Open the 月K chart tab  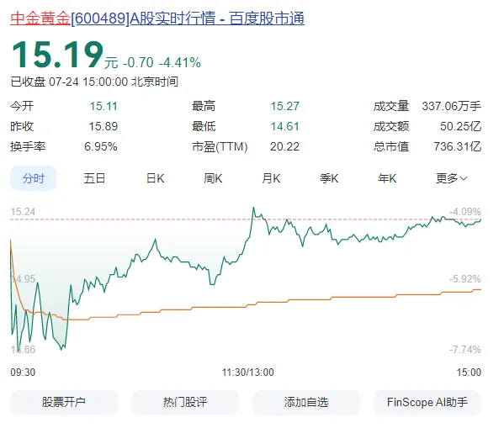[271, 178]
